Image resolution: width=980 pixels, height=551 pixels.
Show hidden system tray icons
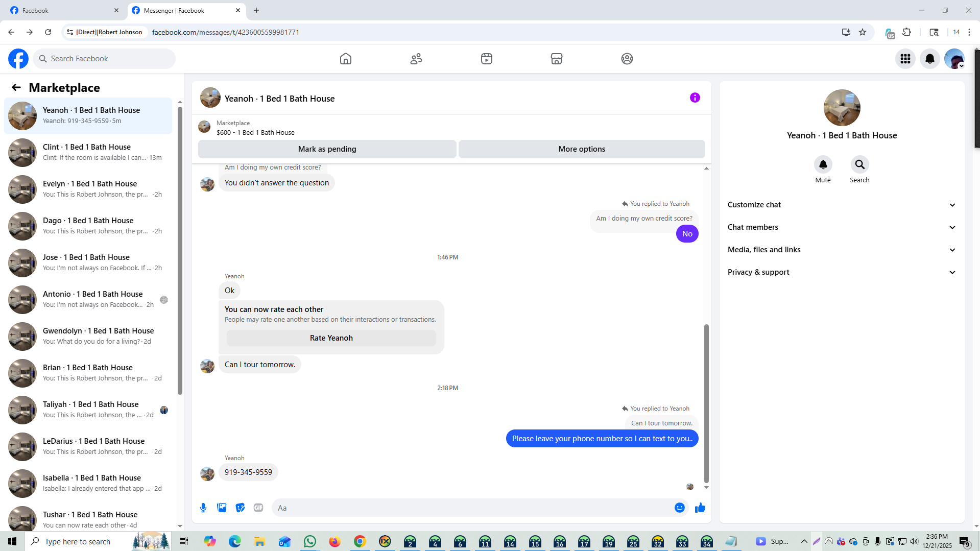(804, 541)
